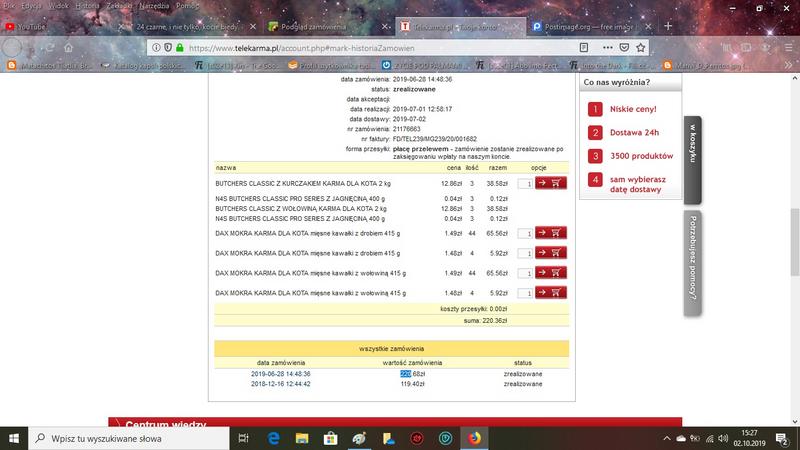The width and height of the screenshot is (800, 450).
Task: Open the Widok menu
Action: (58, 6)
